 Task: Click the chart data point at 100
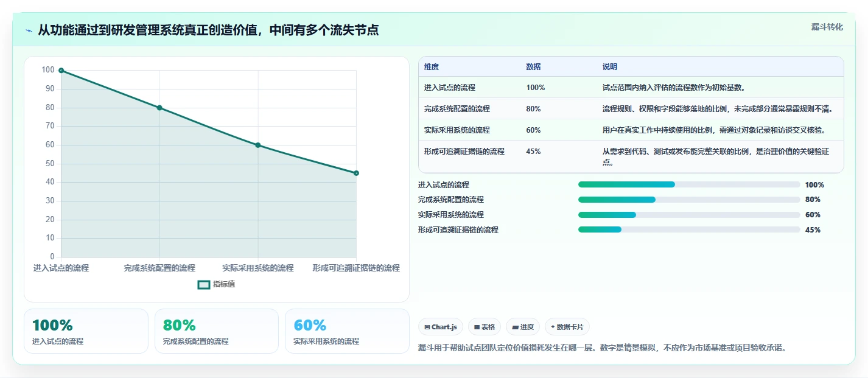tap(61, 71)
